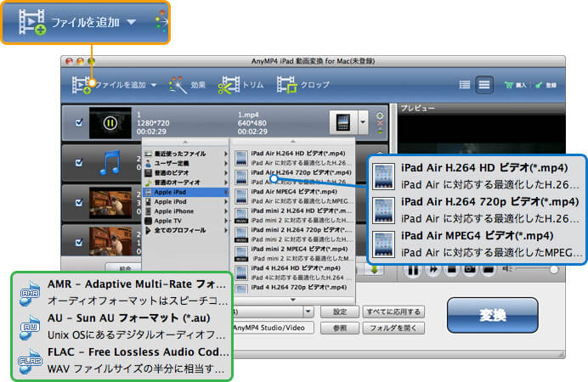Screen dimensions: 588x382
Task: Click the AMR audio icon in the green callout
Action: (x=30, y=294)
